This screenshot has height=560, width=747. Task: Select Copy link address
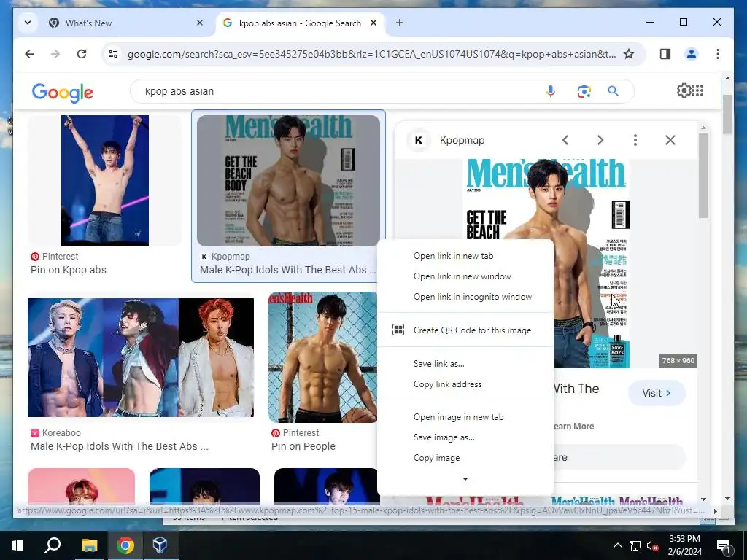click(x=465, y=384)
